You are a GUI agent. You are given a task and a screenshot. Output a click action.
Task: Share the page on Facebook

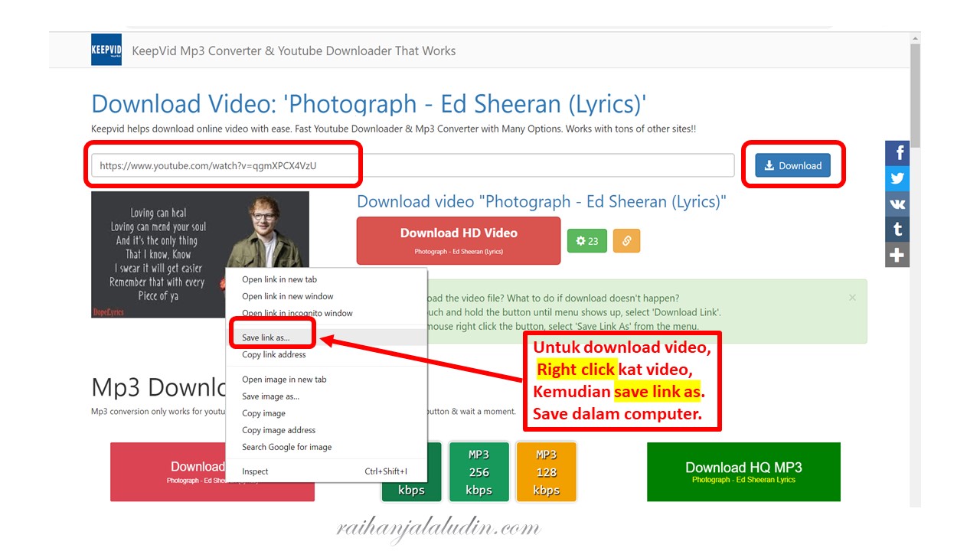(x=897, y=152)
